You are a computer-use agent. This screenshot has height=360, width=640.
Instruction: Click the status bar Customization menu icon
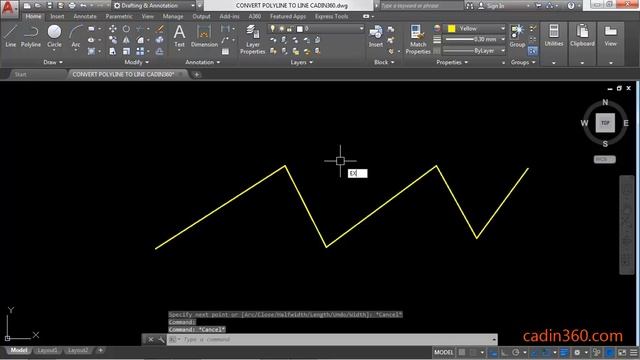pyautogui.click(x=633, y=352)
